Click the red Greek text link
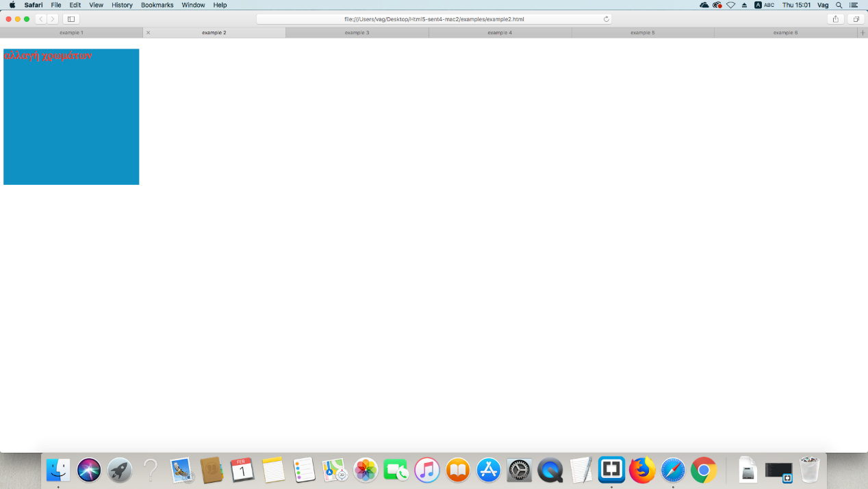This screenshot has width=868, height=489. point(47,55)
